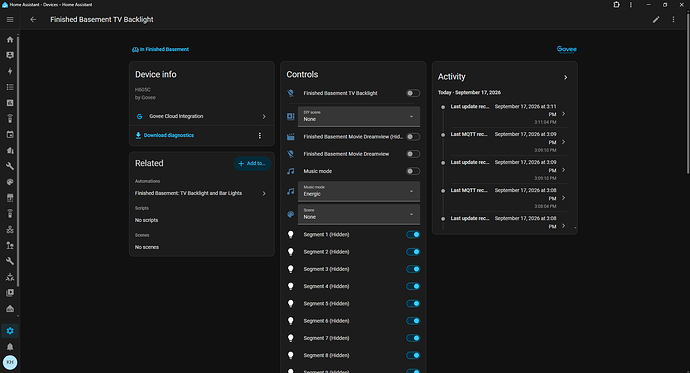Disable the Segment 2 toggle
690x373 pixels.
[x=413, y=252]
